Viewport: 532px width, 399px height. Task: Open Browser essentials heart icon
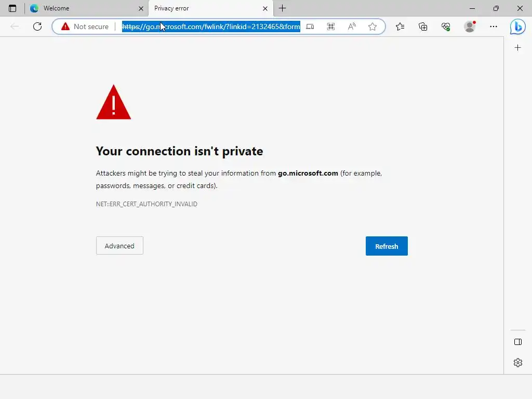[446, 26]
